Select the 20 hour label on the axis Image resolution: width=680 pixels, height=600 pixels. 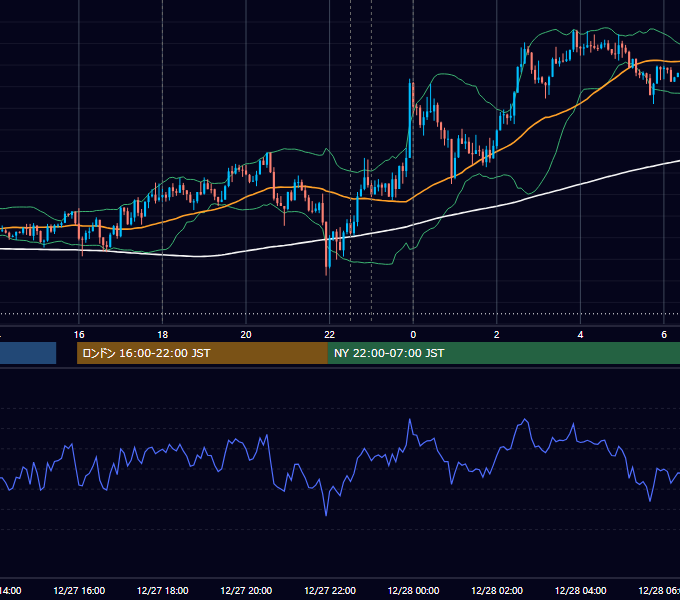(x=246, y=334)
